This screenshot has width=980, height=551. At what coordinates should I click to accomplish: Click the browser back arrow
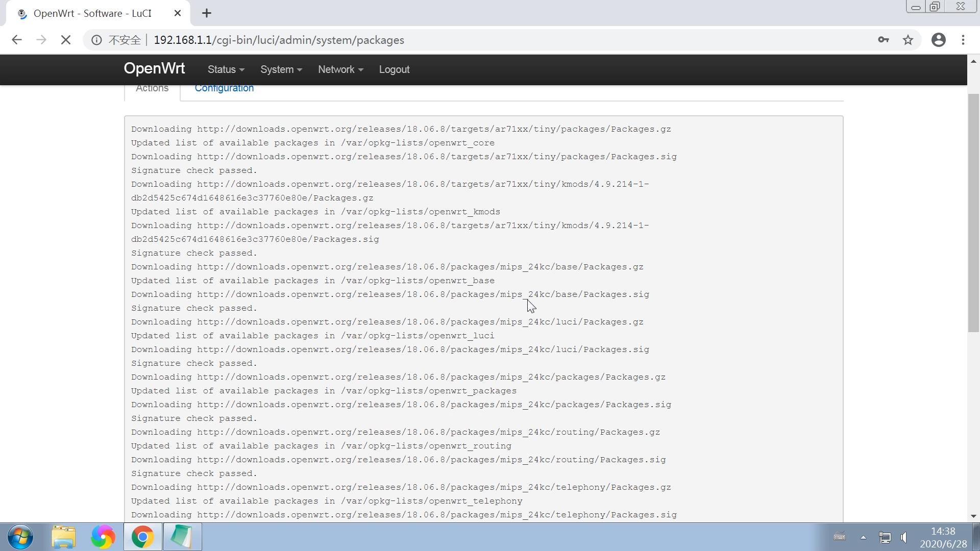coord(17,40)
